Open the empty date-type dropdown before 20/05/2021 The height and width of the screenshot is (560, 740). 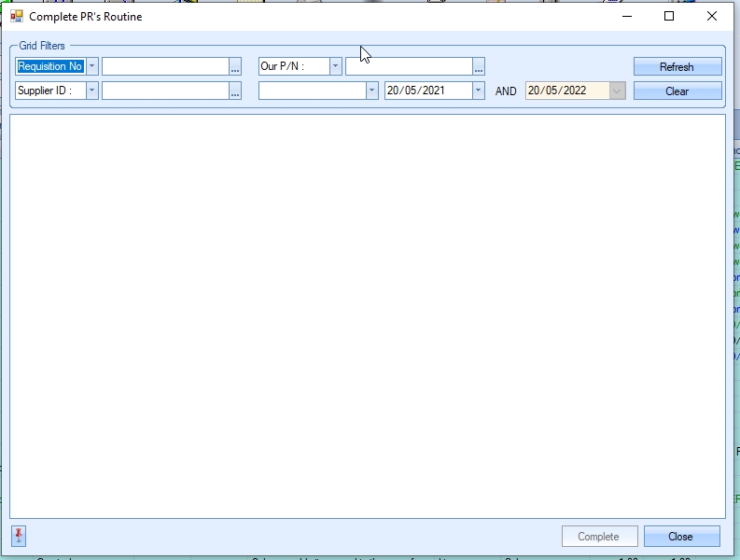(371, 91)
